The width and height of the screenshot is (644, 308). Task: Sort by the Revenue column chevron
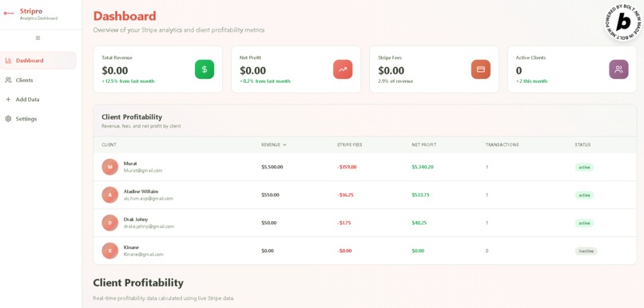(284, 144)
